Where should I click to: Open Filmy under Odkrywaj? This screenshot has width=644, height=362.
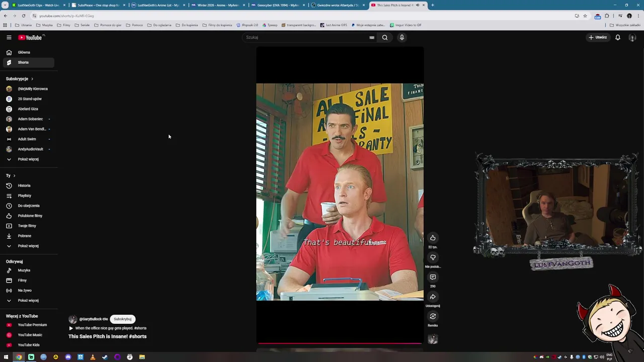click(28, 281)
